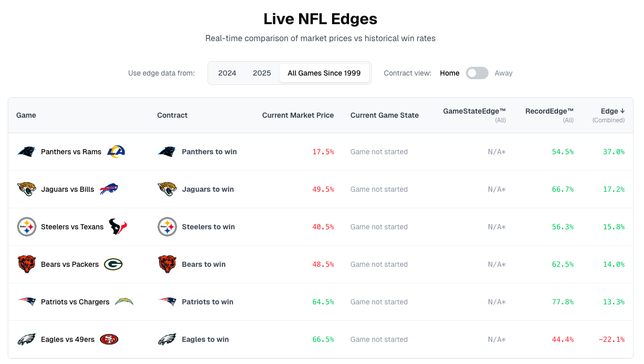The image size is (644, 364).
Task: Toggle contract view from Home to Away
Action: (477, 73)
